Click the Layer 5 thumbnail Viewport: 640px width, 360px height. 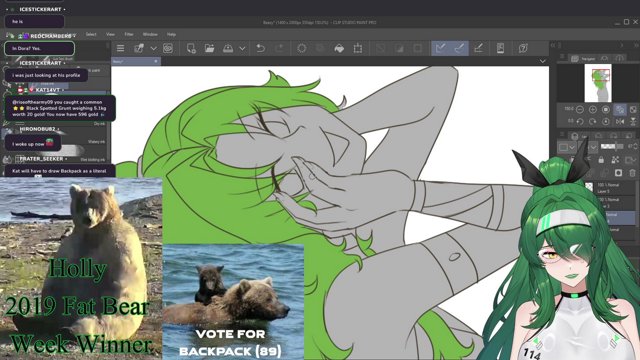[589, 187]
